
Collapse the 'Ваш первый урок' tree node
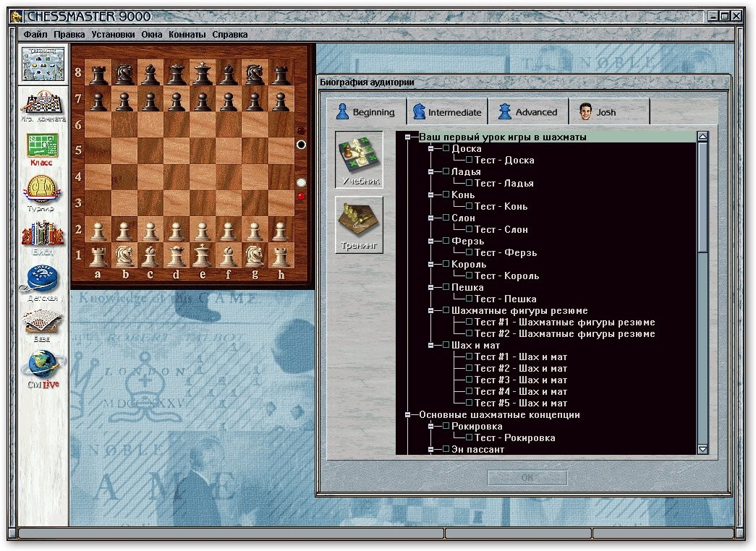click(x=407, y=137)
